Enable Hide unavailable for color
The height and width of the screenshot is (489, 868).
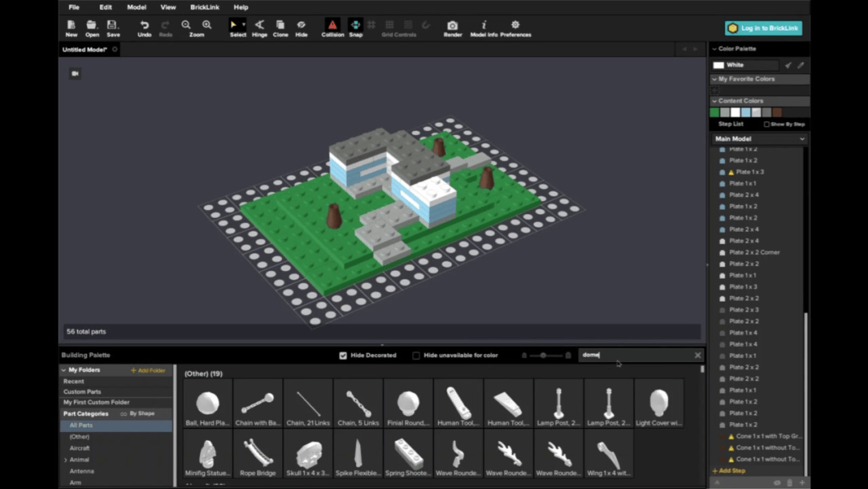point(416,355)
